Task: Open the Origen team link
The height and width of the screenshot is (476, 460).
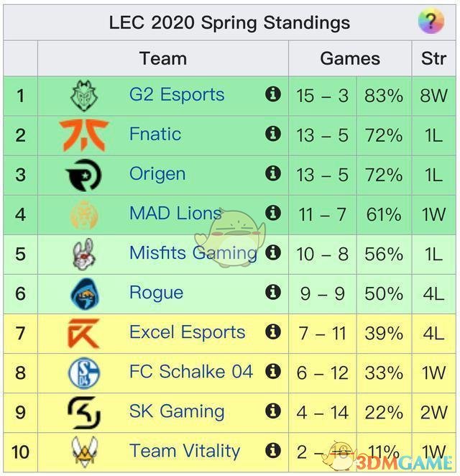Action: coord(157,174)
